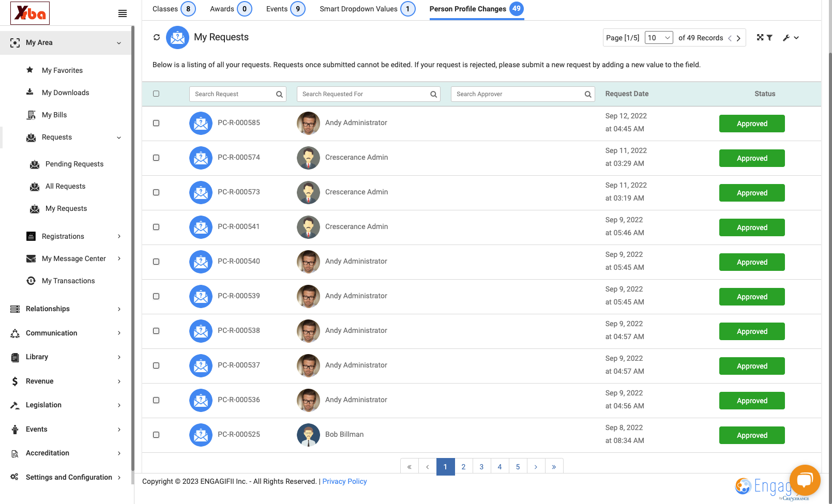Check the box for PC-R-000585

pyautogui.click(x=156, y=123)
